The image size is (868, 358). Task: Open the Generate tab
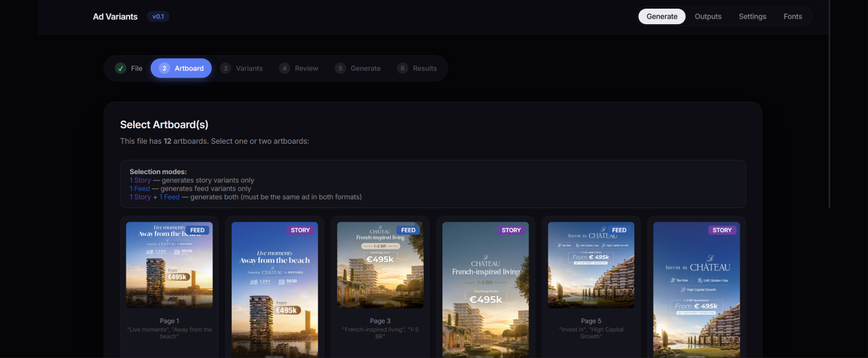pos(662,17)
